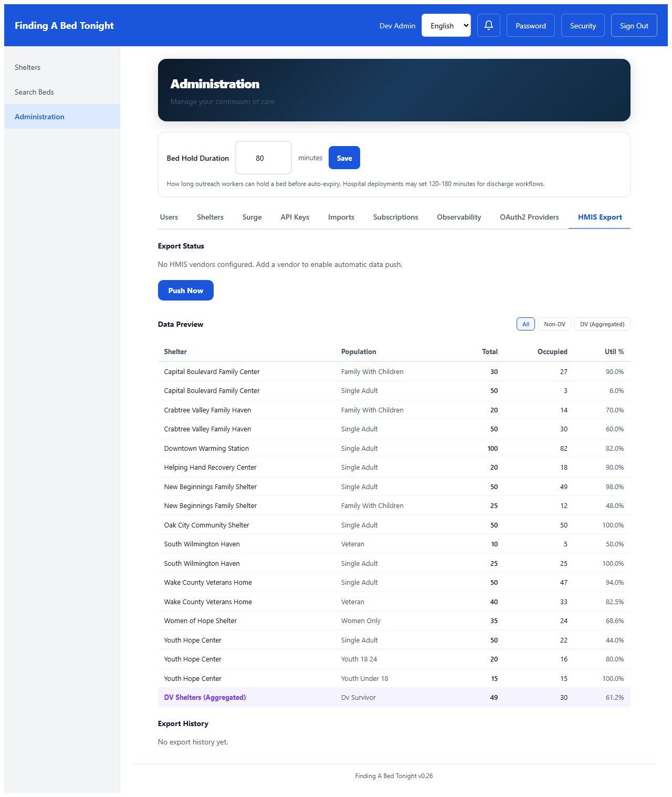Open the OAuth2 Providers tab
Image resolution: width=672 pixels, height=797 pixels.
point(529,217)
